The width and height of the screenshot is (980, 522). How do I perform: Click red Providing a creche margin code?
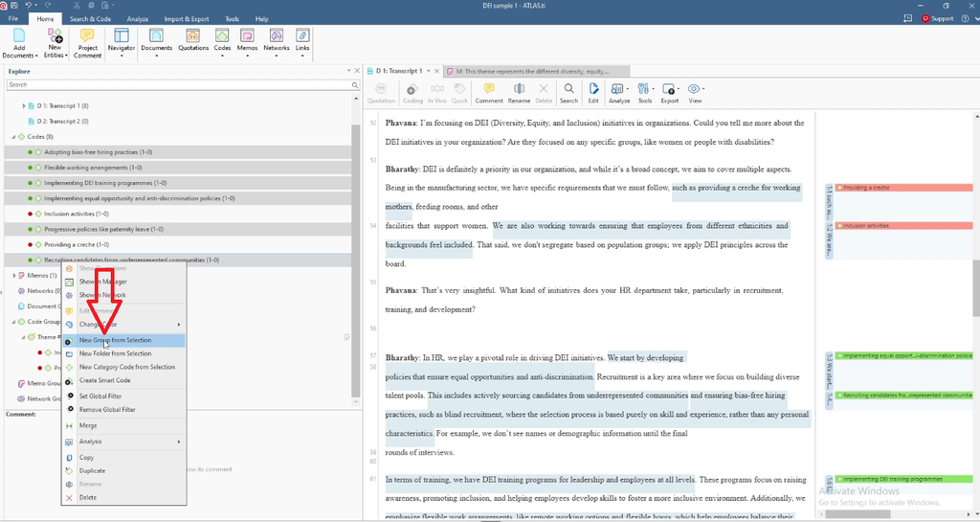903,188
